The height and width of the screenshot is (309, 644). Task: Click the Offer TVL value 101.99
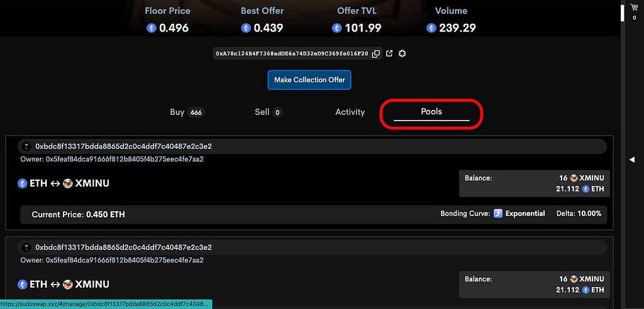click(363, 28)
